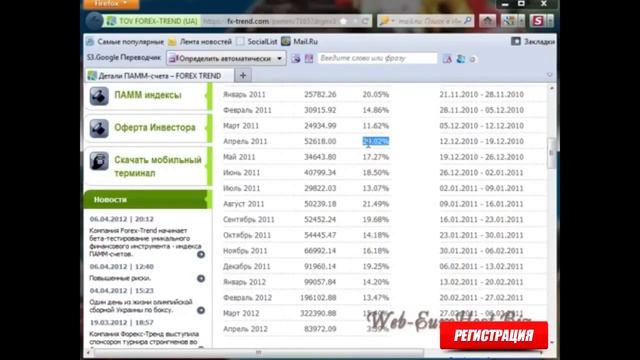Click date range 12.12.2010 - 19.12.2010
The image size is (640, 360).
[x=482, y=141]
